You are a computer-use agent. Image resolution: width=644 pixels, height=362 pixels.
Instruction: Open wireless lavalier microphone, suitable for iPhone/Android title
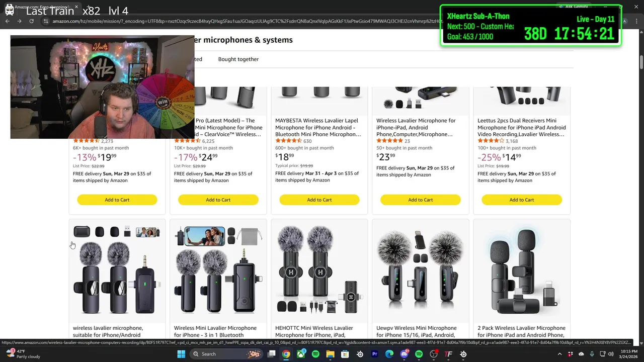click(x=108, y=331)
